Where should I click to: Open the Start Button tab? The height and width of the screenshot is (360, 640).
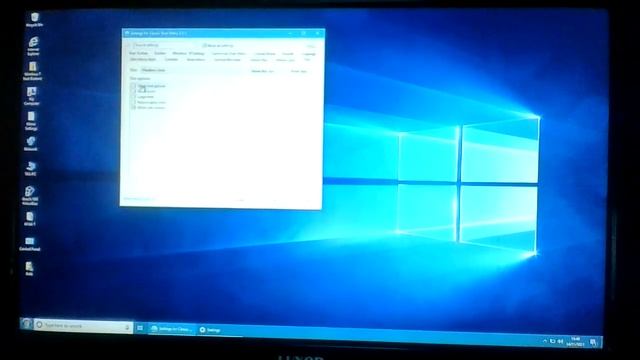139,53
